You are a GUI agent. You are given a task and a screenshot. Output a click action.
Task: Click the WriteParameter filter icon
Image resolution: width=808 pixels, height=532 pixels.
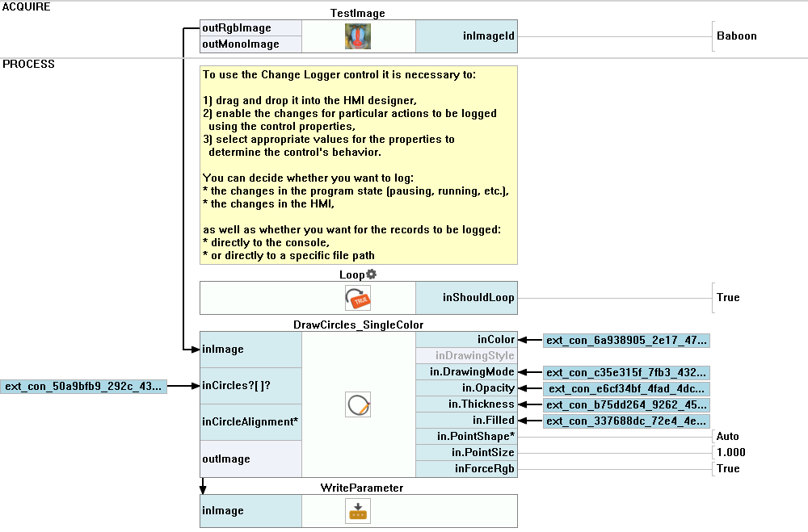357,511
